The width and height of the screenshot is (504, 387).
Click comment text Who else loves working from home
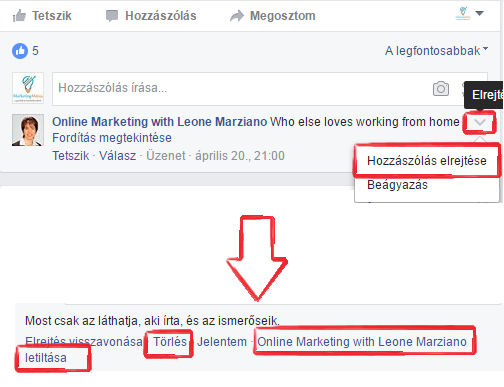(x=365, y=122)
